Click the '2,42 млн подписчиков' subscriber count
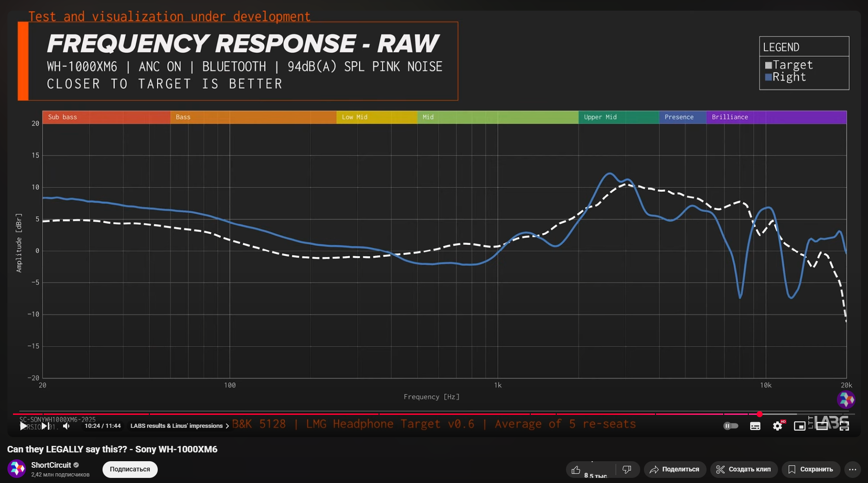The height and width of the screenshot is (483, 868). pyautogui.click(x=60, y=475)
